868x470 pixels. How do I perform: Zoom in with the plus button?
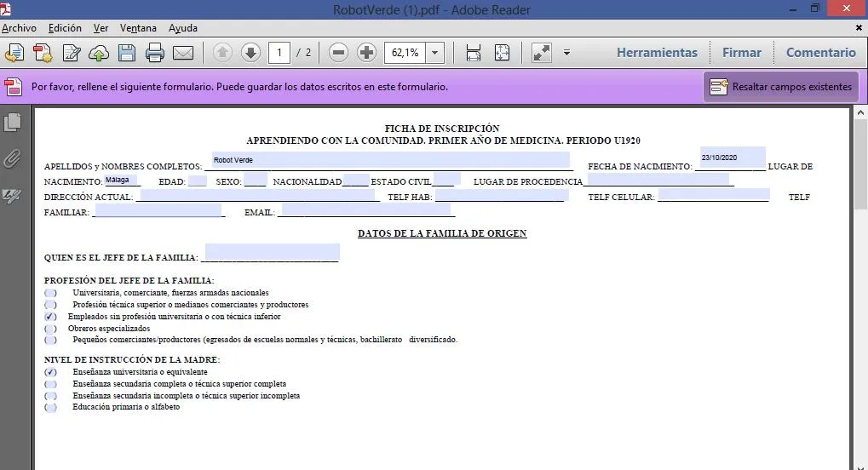coord(366,53)
